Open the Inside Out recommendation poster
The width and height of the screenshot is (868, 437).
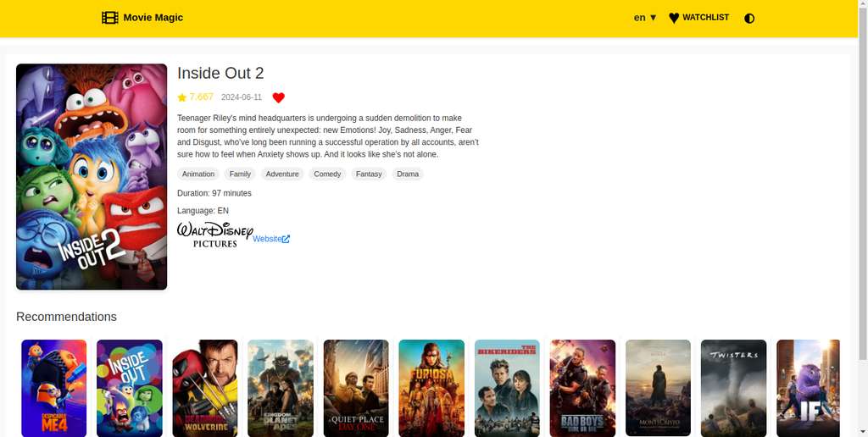pyautogui.click(x=130, y=389)
